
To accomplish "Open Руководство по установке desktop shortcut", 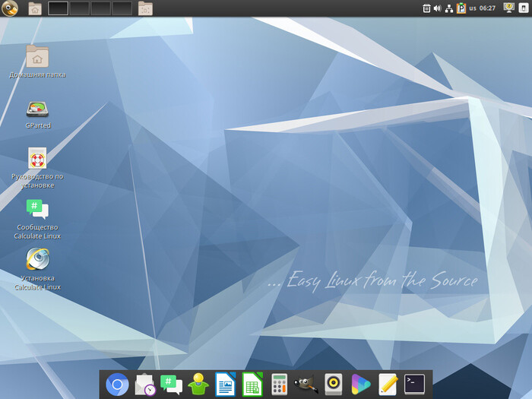I will coord(37,168).
